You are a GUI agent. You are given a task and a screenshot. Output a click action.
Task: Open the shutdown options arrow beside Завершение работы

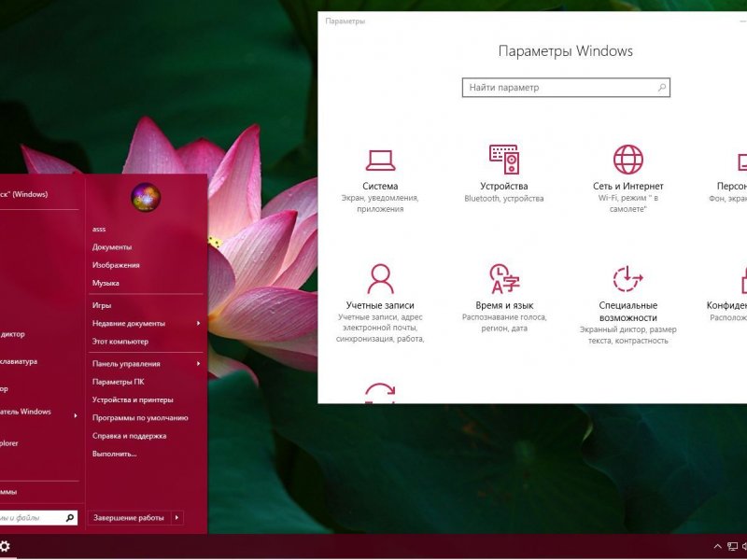click(x=177, y=518)
